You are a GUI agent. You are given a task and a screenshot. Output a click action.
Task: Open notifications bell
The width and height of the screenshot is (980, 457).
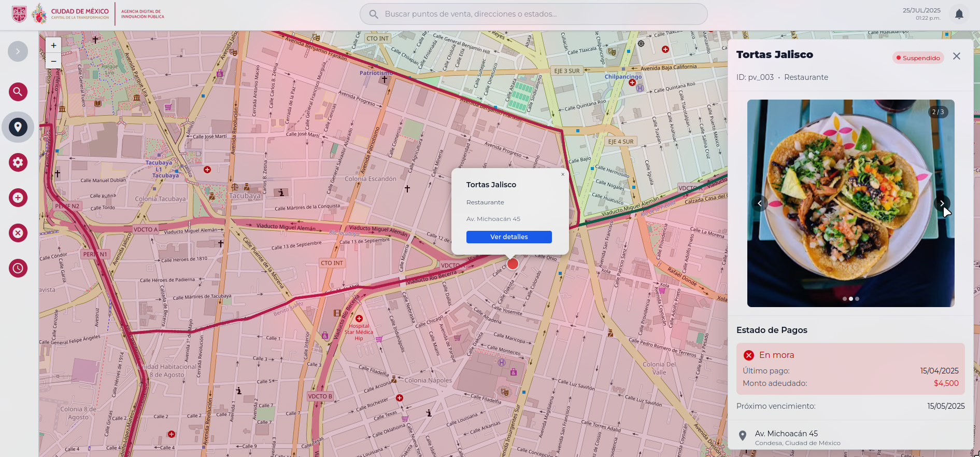[959, 14]
